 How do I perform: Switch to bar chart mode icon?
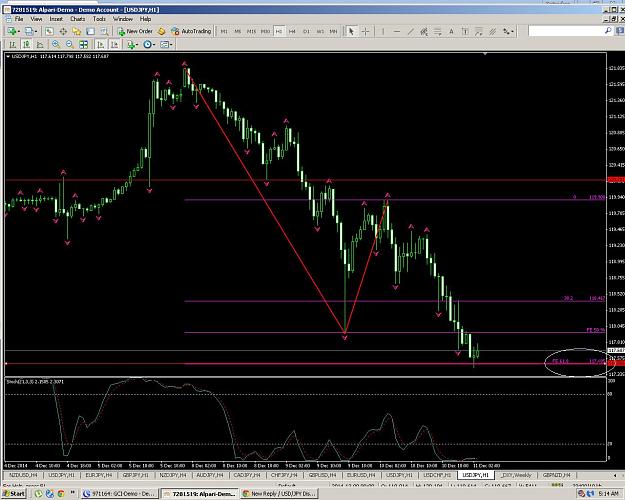[x=13, y=44]
